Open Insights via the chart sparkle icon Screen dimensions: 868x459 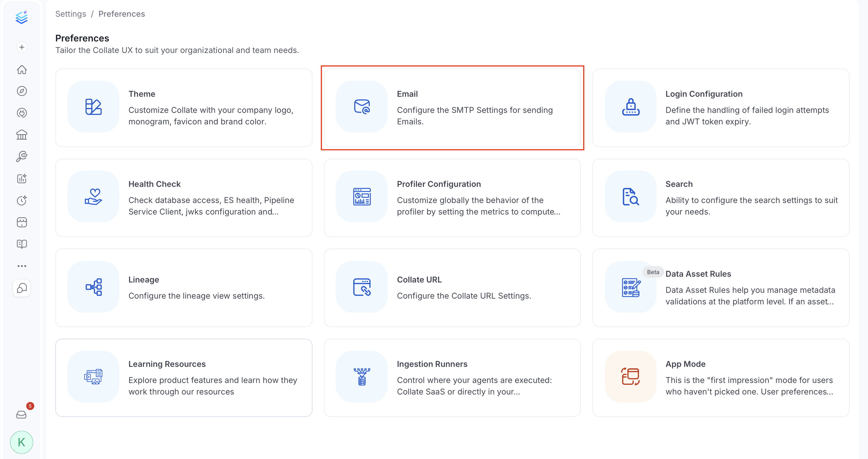click(x=22, y=178)
